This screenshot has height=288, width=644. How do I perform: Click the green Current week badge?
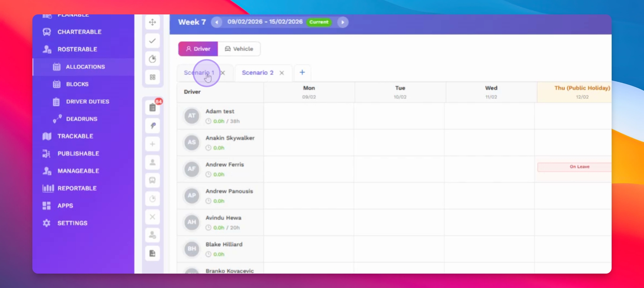pyautogui.click(x=319, y=22)
